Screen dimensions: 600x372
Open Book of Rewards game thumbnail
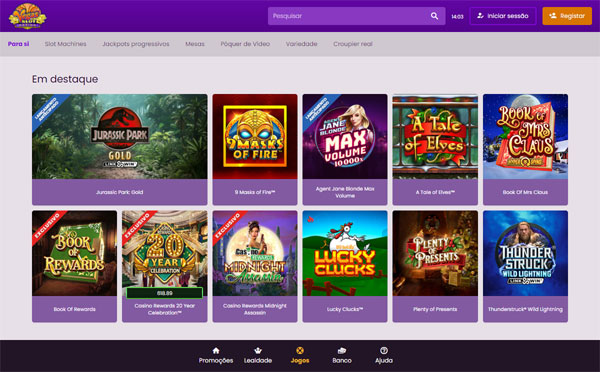75,253
